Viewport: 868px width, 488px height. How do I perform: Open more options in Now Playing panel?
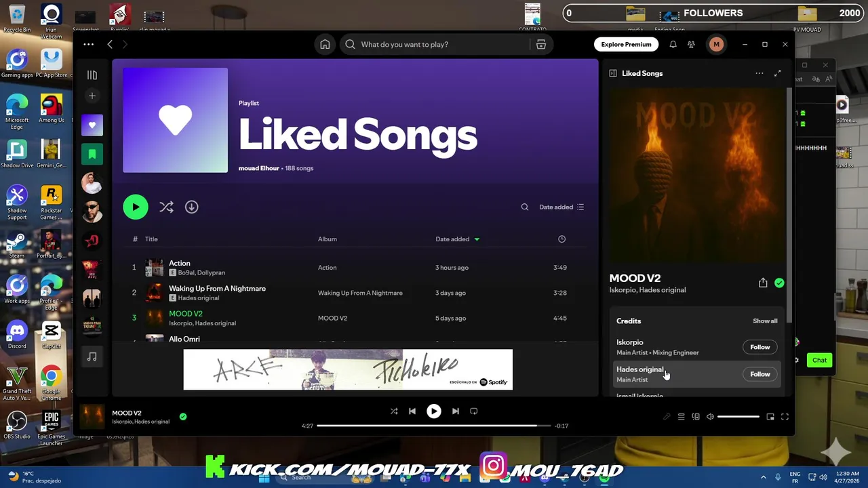[759, 73]
